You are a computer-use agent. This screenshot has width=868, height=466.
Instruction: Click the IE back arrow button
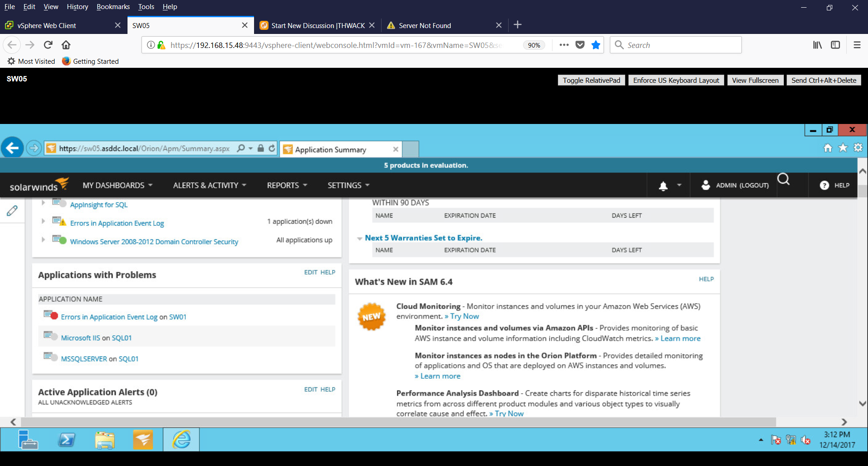click(12, 147)
